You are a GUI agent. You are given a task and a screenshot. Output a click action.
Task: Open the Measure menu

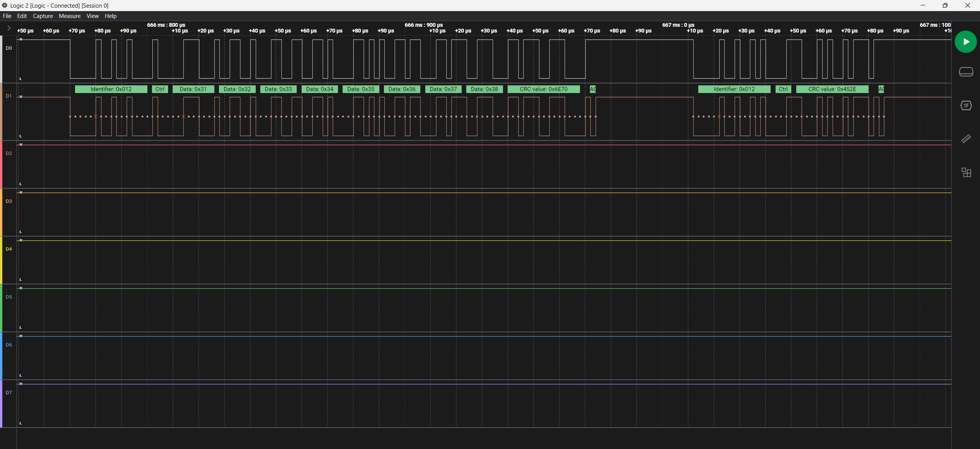click(70, 16)
